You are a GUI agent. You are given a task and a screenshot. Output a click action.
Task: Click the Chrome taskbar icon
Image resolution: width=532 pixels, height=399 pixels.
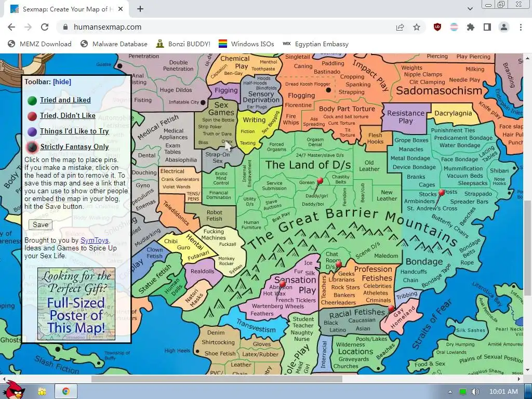click(66, 392)
